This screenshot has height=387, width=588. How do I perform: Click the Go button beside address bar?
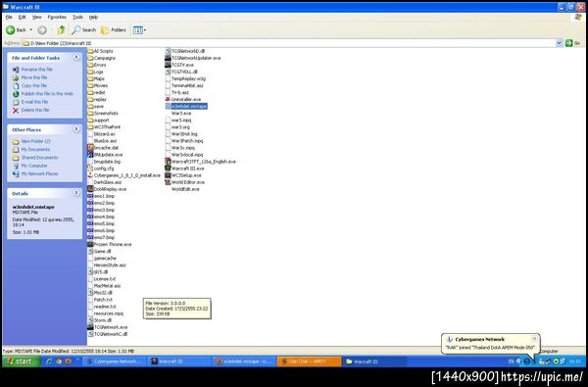(572, 43)
